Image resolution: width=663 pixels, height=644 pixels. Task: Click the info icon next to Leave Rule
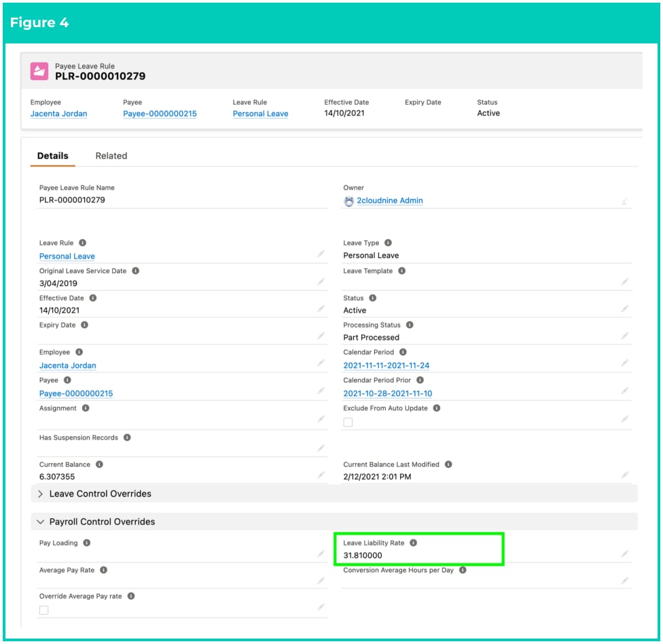[82, 243]
